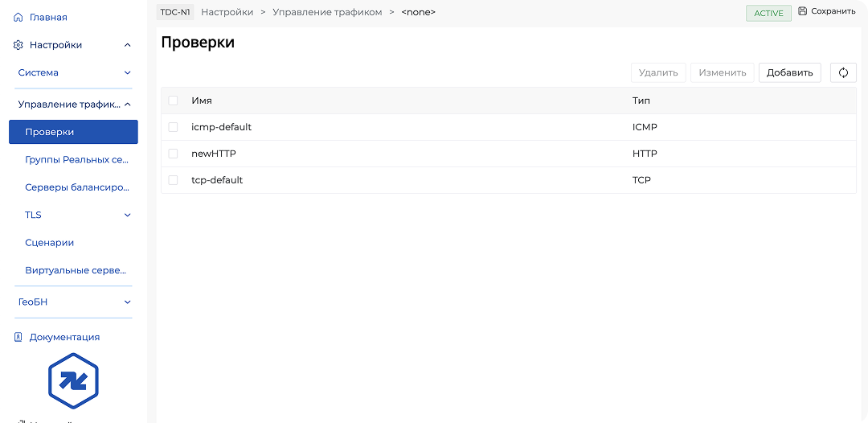Expand the Система section chevron
Viewport: 868px width, 423px height.
point(127,72)
